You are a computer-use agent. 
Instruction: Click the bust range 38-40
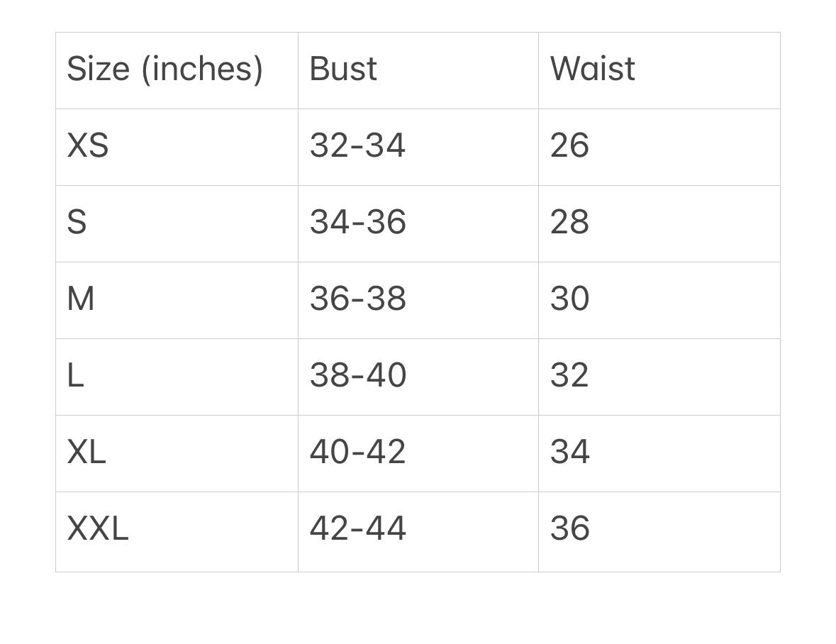357,376
